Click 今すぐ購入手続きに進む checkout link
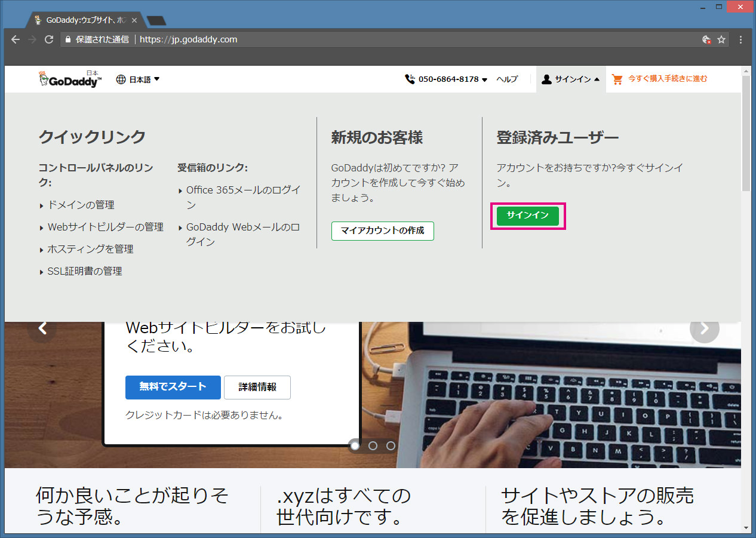 point(667,79)
